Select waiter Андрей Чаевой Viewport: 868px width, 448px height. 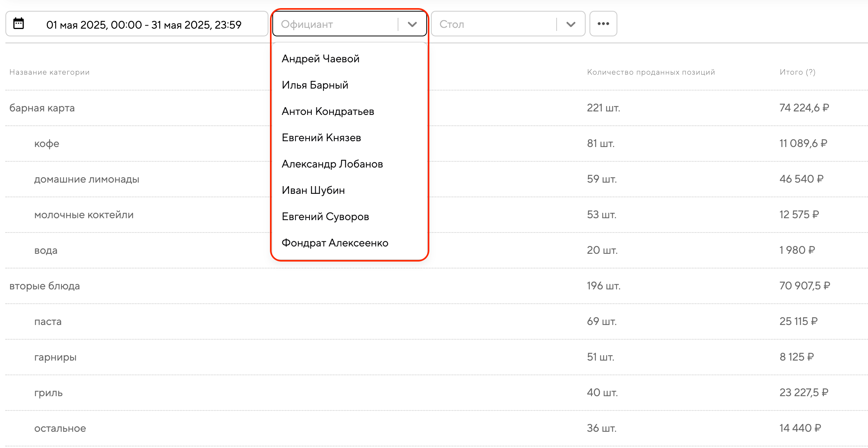pos(321,59)
